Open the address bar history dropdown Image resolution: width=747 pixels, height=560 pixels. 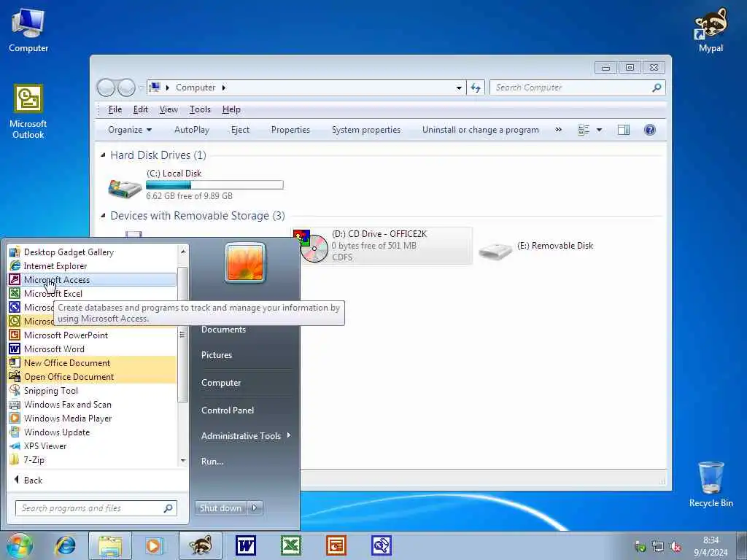[459, 87]
